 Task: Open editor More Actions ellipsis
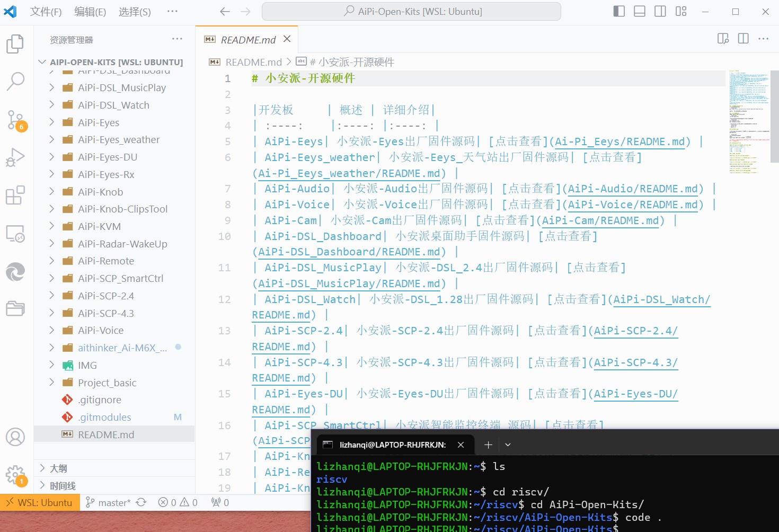(764, 38)
